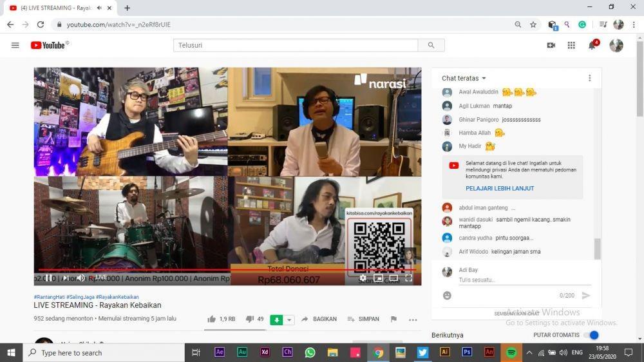Screen dimensions: 644x362
Task: Open the notifications bell
Action: (x=592, y=45)
